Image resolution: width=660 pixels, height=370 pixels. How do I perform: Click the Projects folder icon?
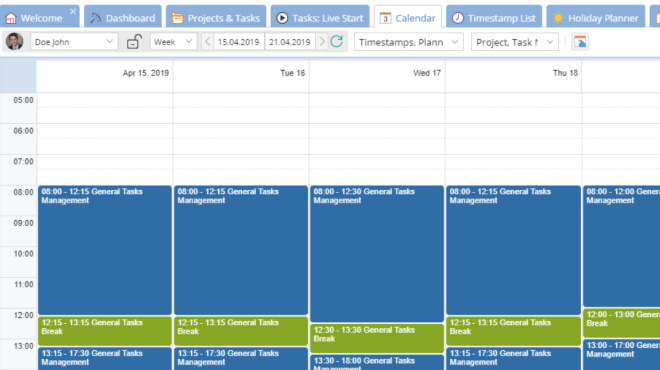point(178,18)
